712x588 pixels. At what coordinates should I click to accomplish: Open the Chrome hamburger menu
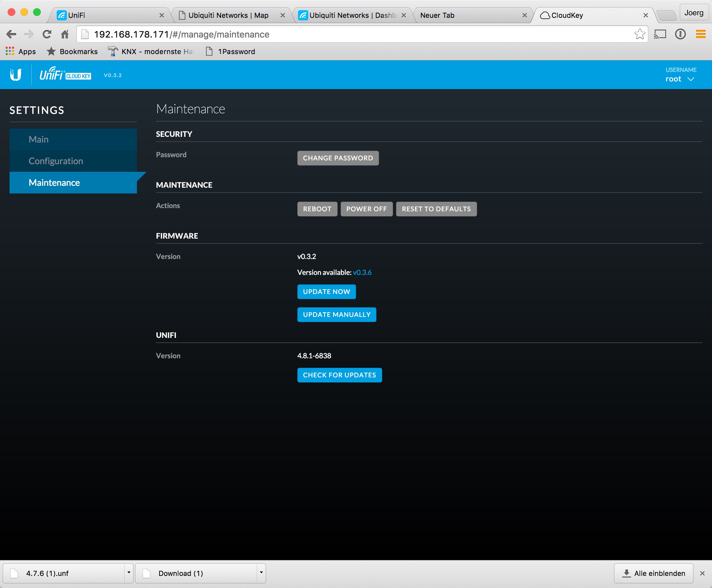tap(701, 34)
